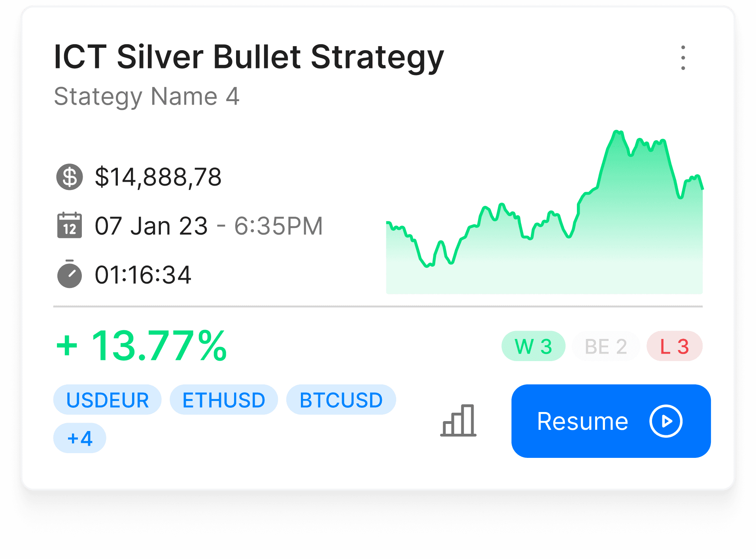
Task: Select the L 3 losses badge
Action: [x=675, y=346]
